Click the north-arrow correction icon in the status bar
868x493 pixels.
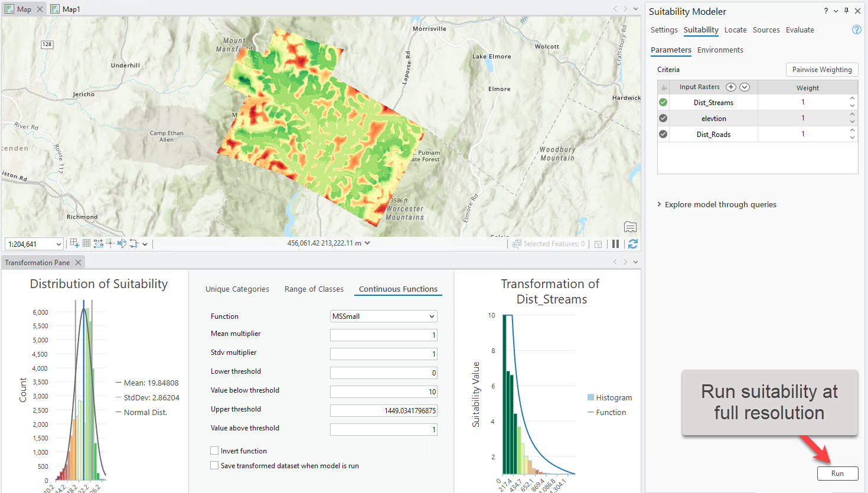122,243
